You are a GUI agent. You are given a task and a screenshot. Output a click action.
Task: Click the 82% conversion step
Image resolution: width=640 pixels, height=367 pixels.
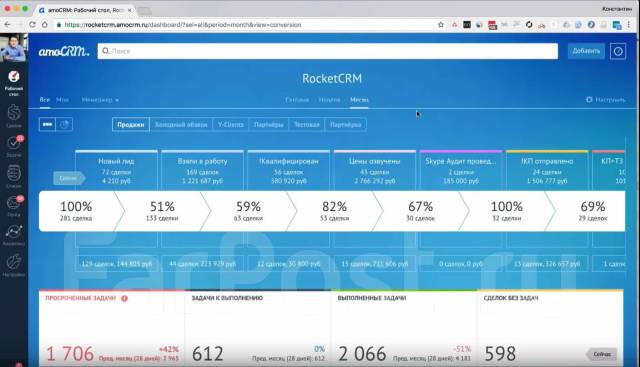334,211
